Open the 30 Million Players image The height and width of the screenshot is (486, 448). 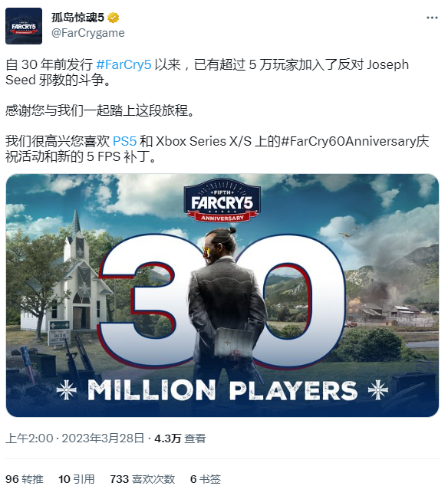point(222,295)
